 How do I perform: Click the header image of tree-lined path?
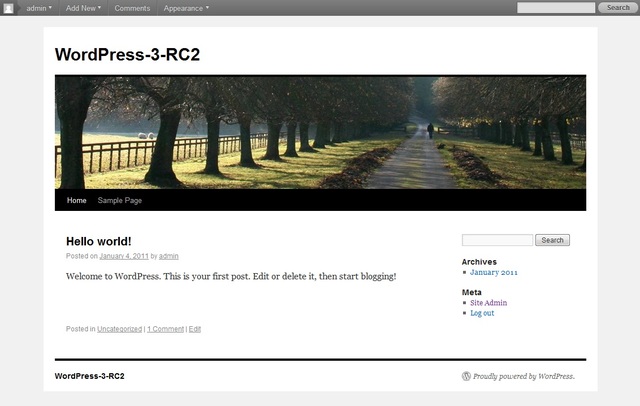(320, 132)
